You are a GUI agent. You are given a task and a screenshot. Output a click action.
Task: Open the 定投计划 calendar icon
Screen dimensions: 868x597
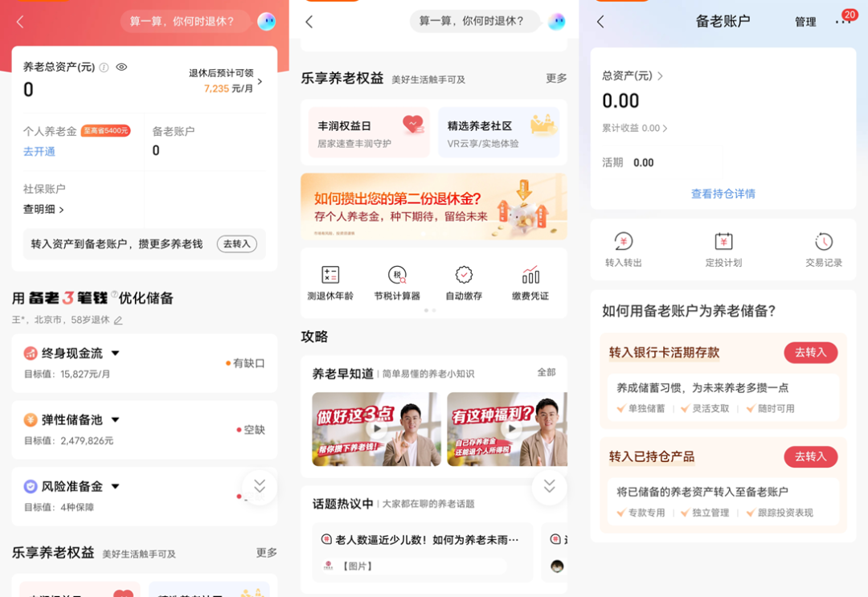[x=723, y=243]
